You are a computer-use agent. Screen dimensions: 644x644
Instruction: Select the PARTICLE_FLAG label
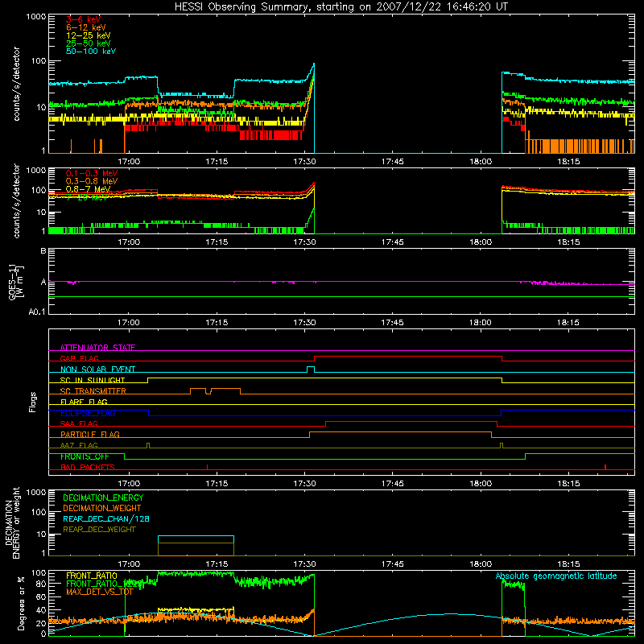(90, 434)
